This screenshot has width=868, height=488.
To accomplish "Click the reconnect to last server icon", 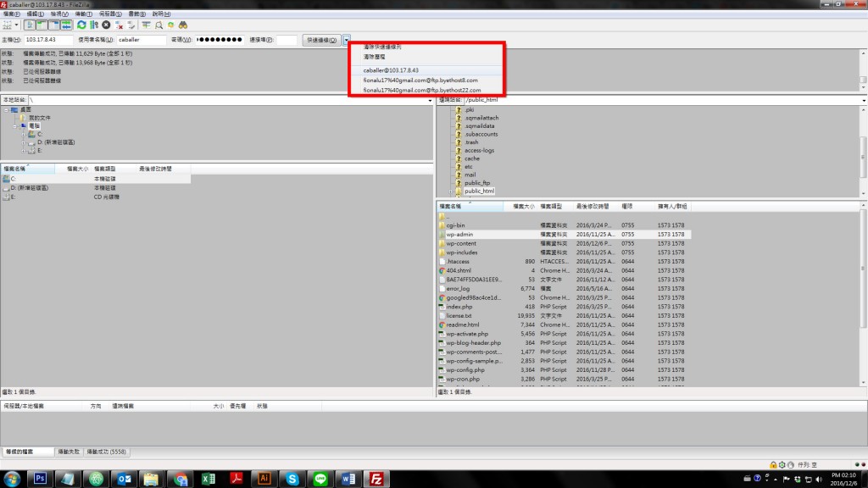I will [131, 25].
